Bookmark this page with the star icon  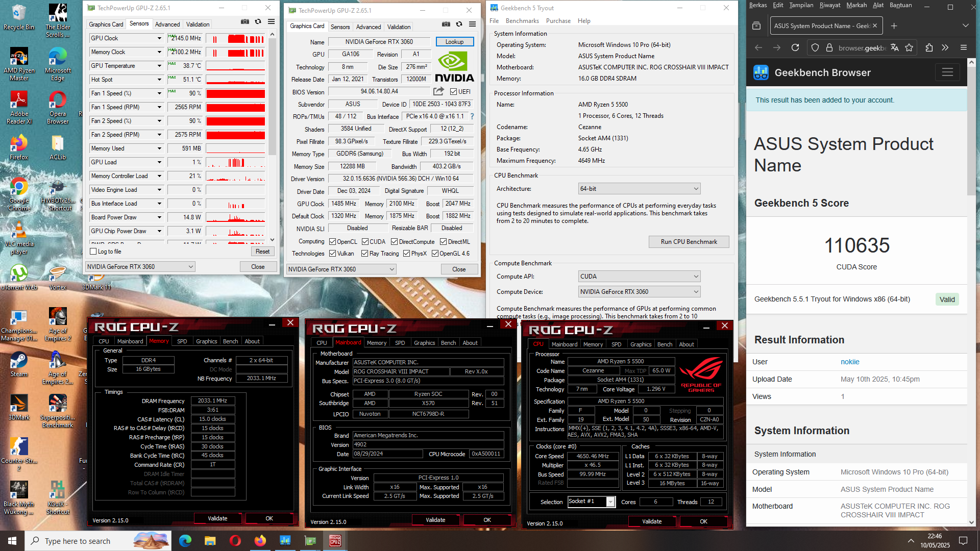pyautogui.click(x=909, y=47)
